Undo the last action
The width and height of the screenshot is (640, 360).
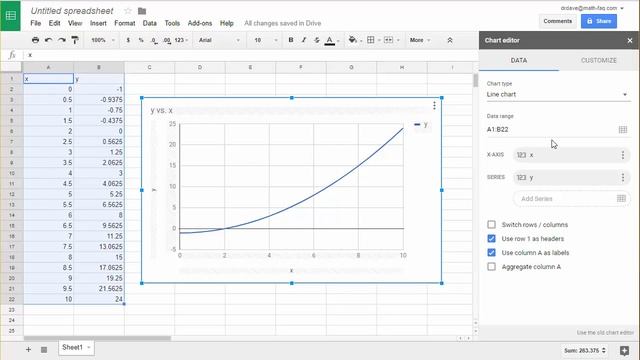[49, 40]
